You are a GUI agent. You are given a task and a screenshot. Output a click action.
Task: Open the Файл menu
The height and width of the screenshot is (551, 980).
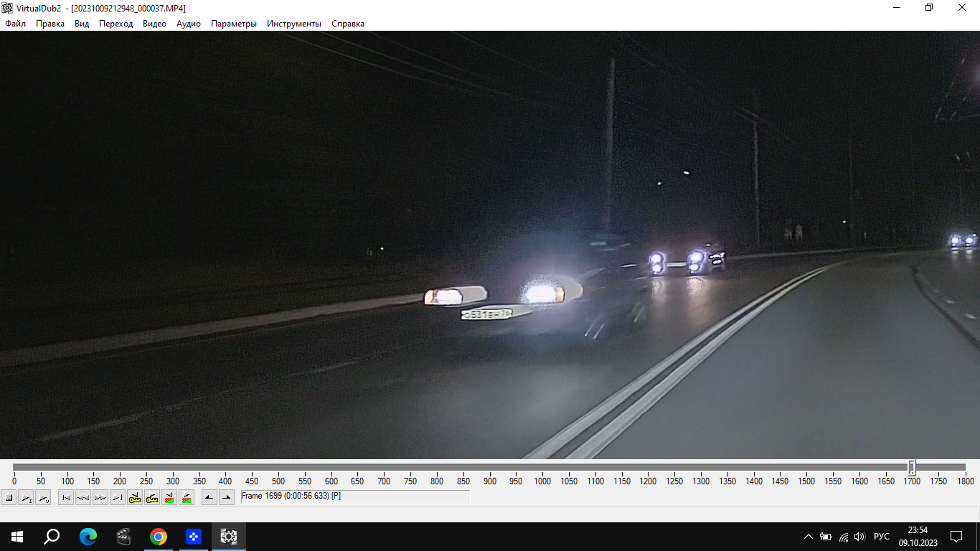pos(15,24)
